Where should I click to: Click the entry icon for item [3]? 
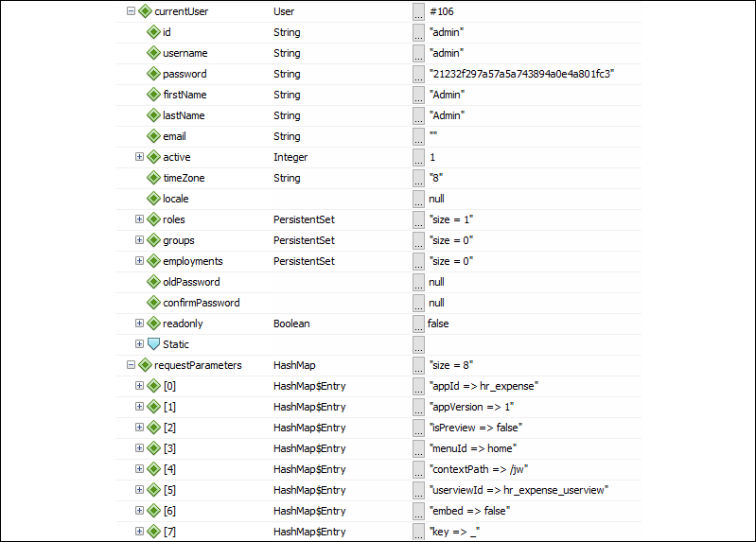point(154,448)
